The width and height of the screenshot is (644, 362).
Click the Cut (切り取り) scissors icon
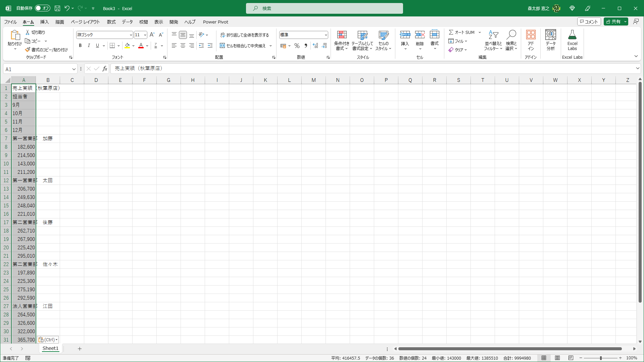(x=28, y=32)
